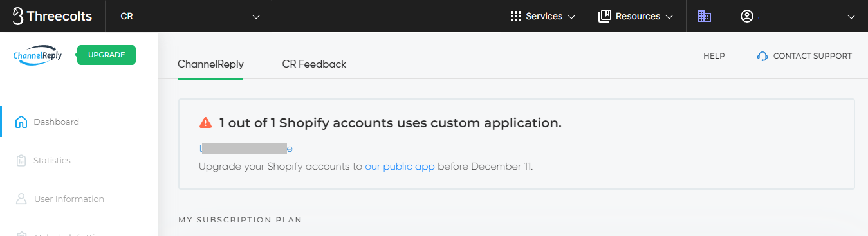
Task: Click the Dashboard home icon
Action: pyautogui.click(x=21, y=122)
